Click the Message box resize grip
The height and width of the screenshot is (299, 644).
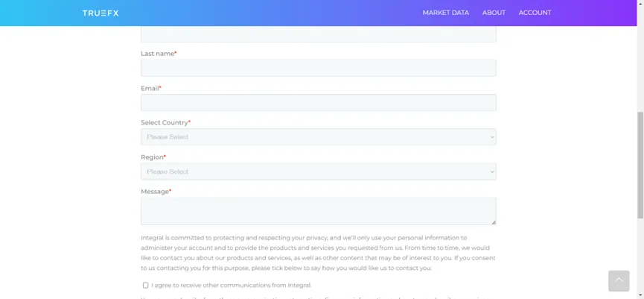tap(494, 222)
